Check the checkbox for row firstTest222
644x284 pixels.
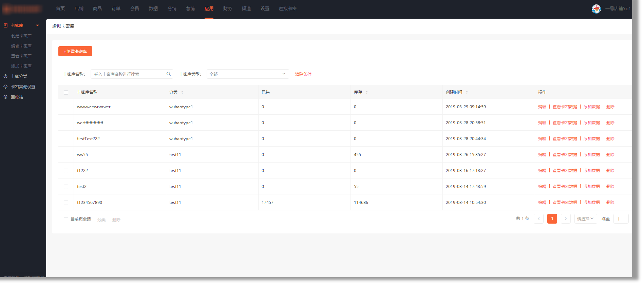coord(66,139)
